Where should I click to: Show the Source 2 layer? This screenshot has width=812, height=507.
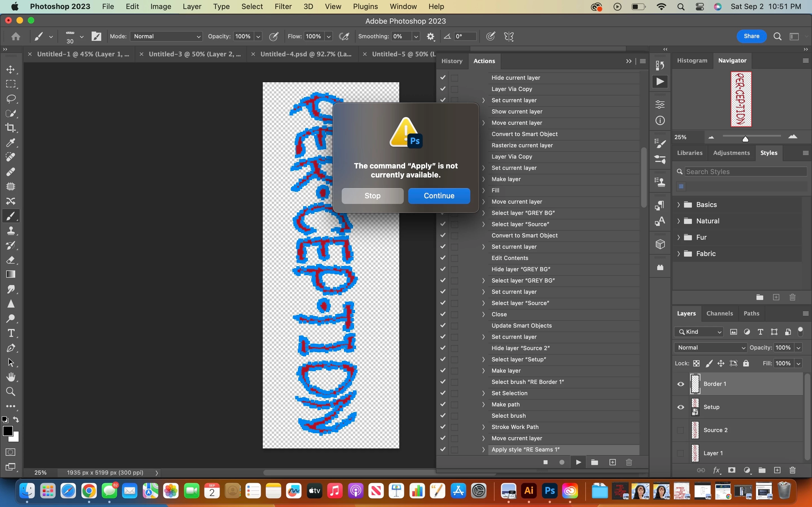tap(680, 430)
